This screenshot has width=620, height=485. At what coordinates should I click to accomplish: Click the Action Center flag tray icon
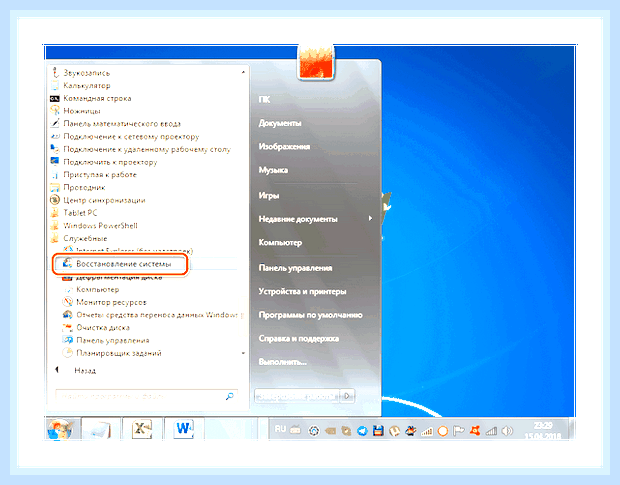tap(458, 431)
